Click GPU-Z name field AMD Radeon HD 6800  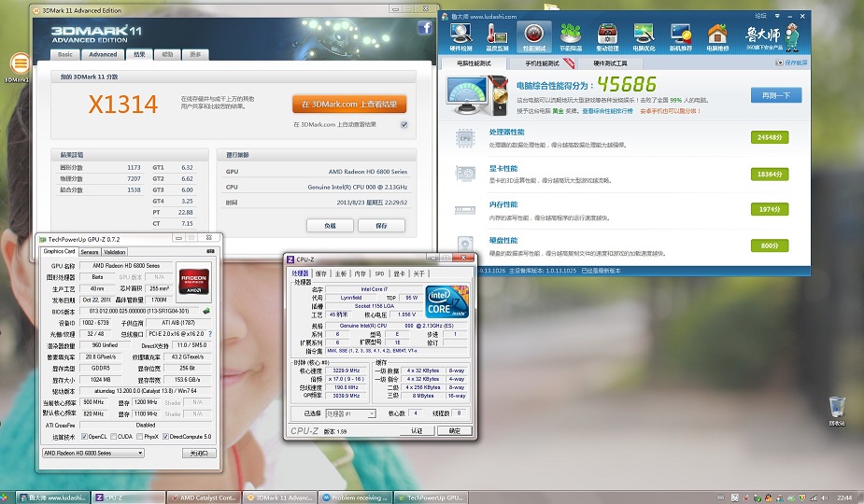[x=126, y=265]
